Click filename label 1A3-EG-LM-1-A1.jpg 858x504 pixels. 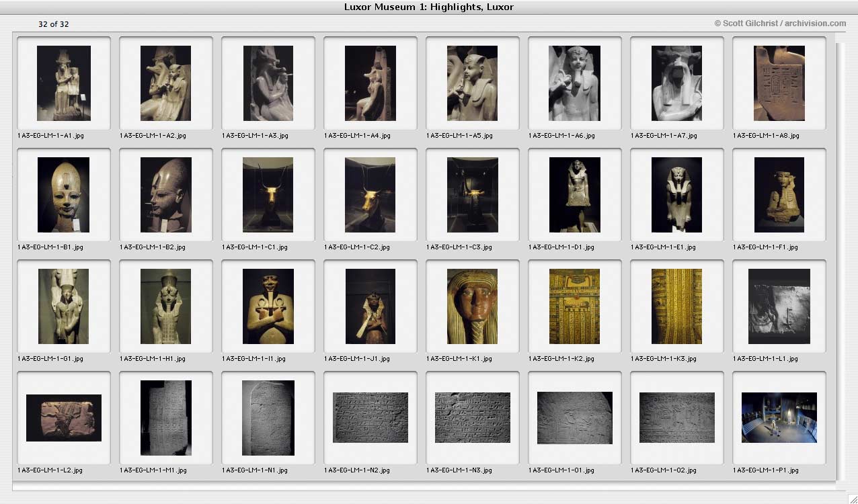pyautogui.click(x=50, y=136)
